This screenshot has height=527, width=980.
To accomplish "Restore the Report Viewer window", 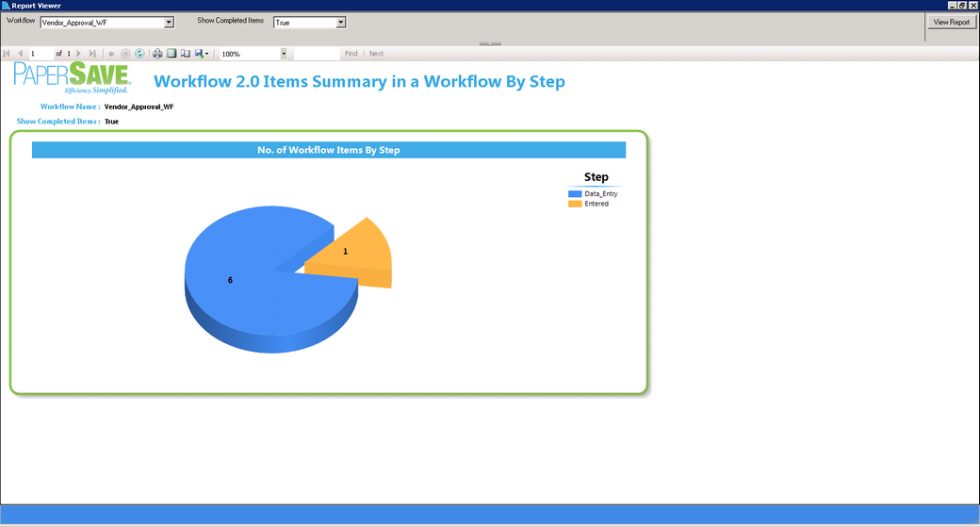I will [962, 5].
